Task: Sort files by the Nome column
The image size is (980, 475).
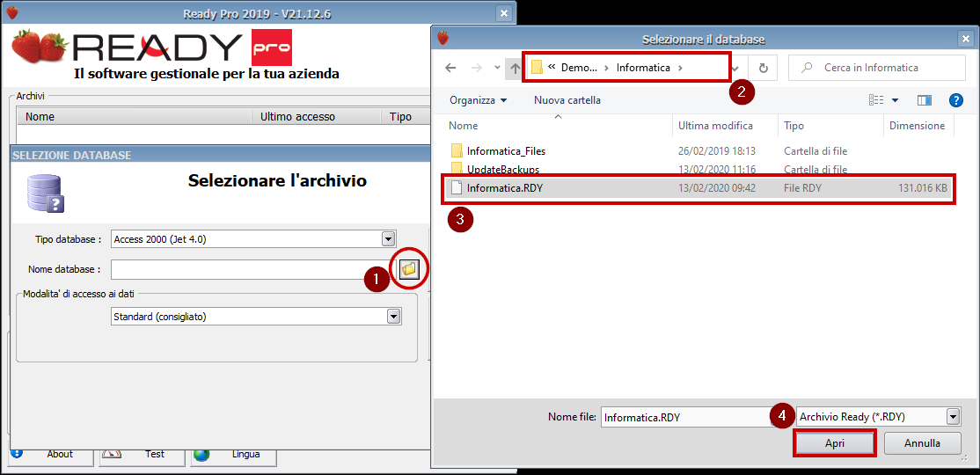Action: (x=463, y=126)
